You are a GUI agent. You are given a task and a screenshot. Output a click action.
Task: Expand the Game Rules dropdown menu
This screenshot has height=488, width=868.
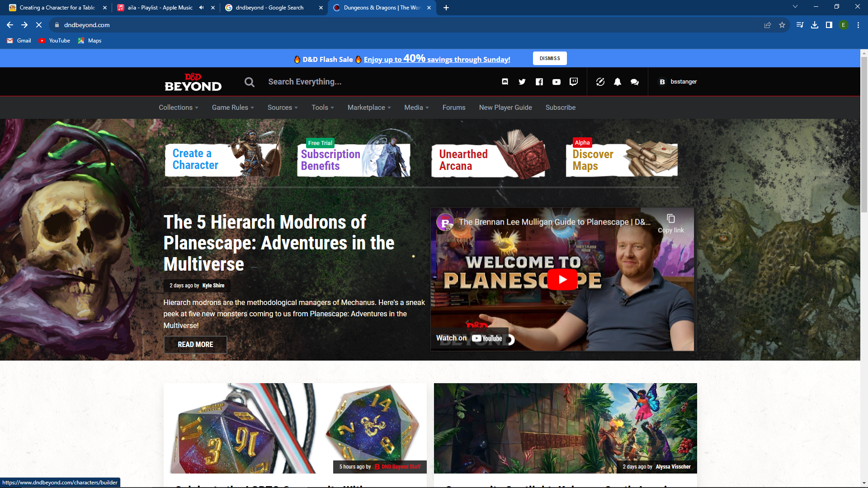(x=233, y=108)
